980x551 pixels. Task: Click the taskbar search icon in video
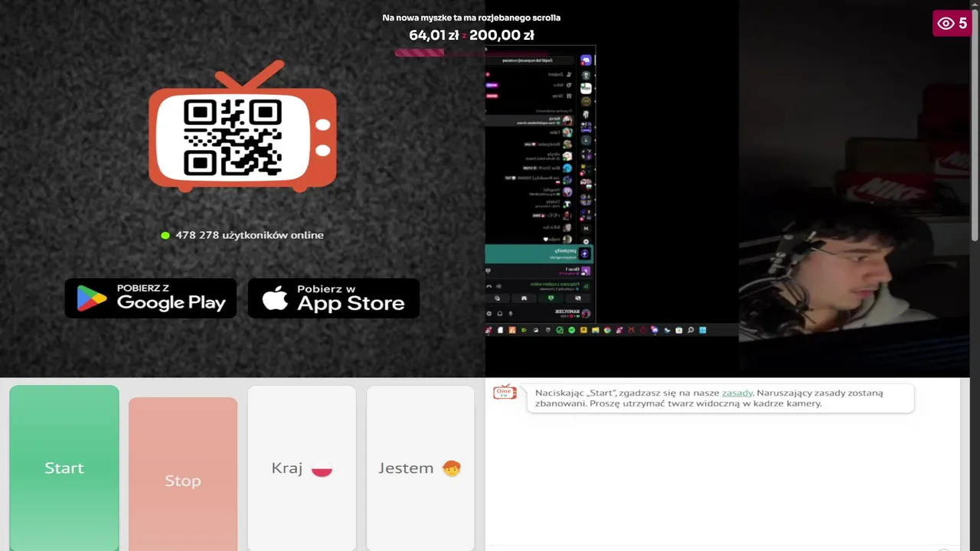691,330
